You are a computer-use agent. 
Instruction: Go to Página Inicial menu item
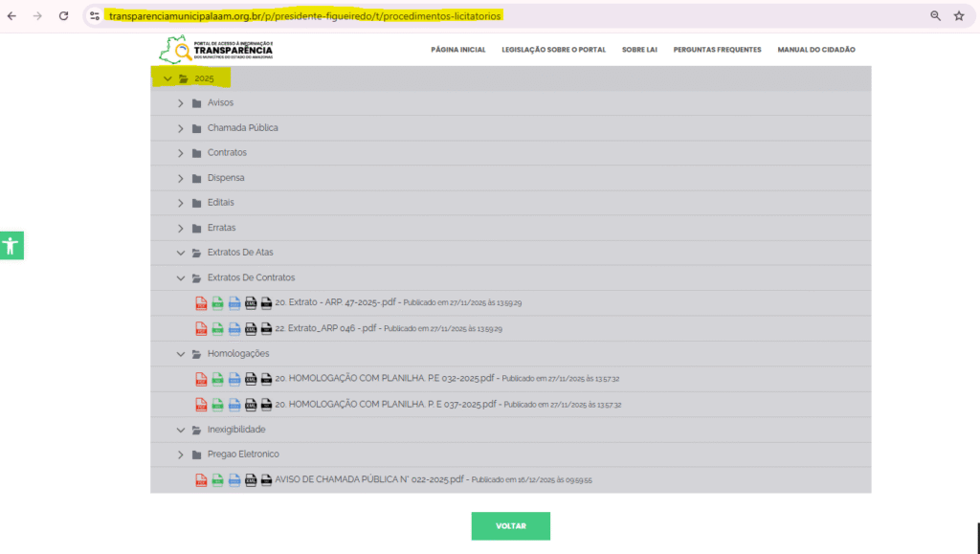(x=457, y=50)
